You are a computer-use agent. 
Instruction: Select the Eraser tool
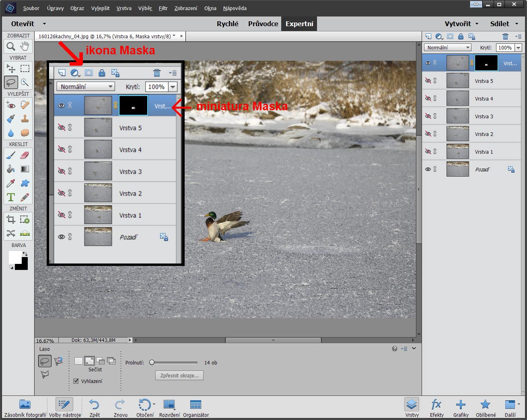[25, 155]
